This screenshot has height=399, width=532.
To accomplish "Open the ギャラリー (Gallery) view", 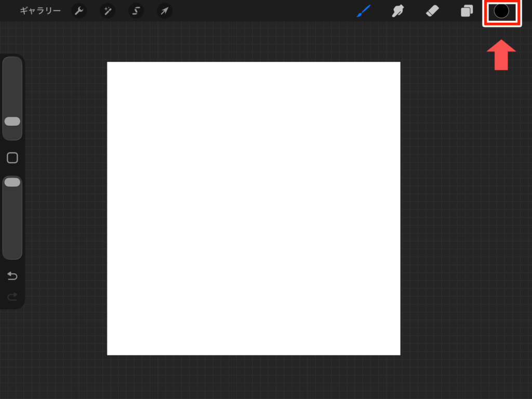I will (40, 11).
